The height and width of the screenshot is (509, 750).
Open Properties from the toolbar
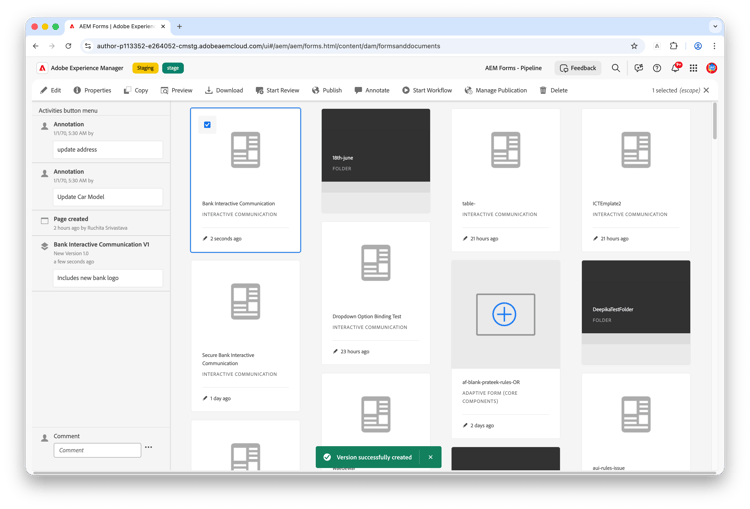[92, 90]
